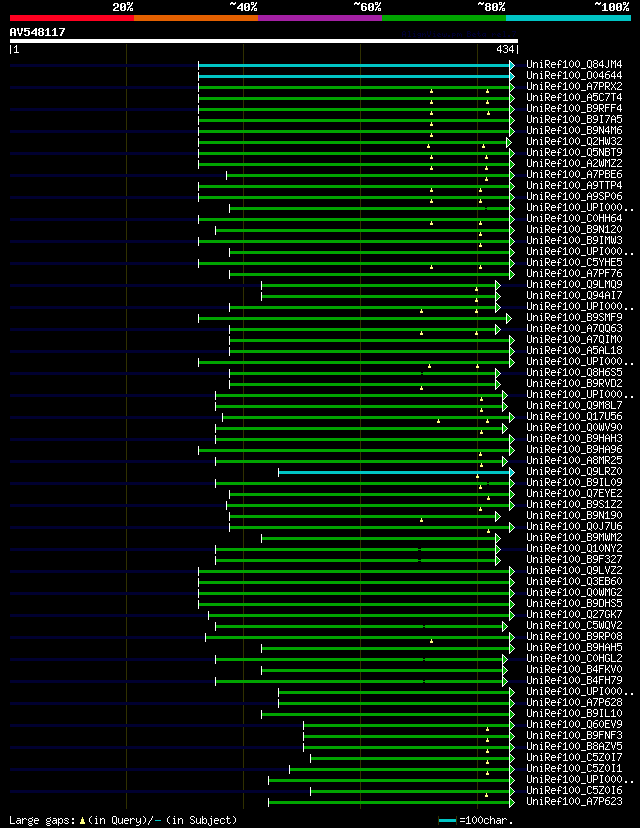Open the UniRef100_Q9LVZ2 hit
640x828 pixels.
(574, 571)
